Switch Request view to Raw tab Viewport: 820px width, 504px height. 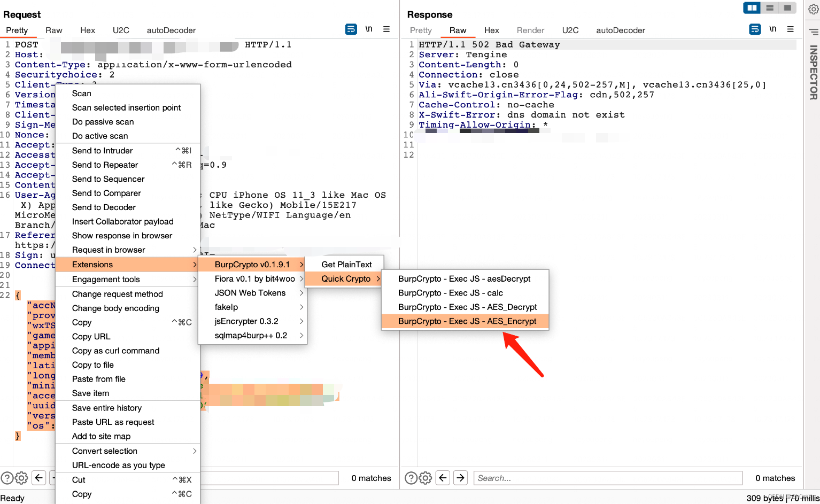54,30
